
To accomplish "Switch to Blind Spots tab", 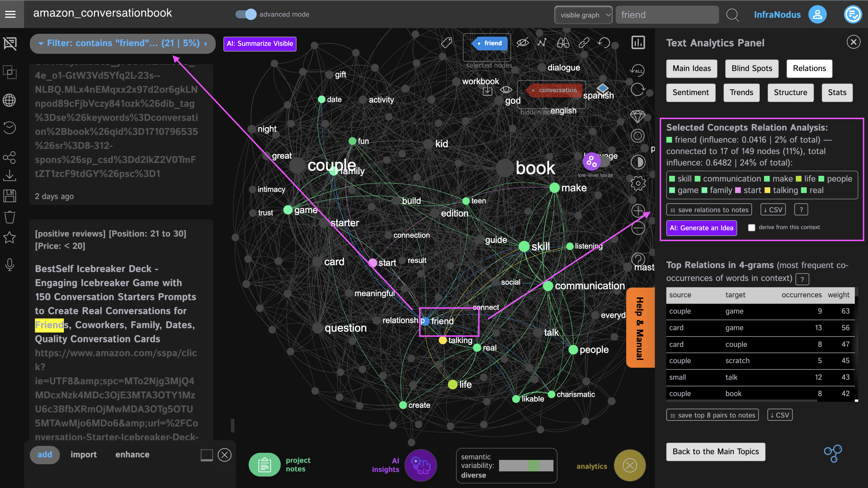I will click(751, 69).
